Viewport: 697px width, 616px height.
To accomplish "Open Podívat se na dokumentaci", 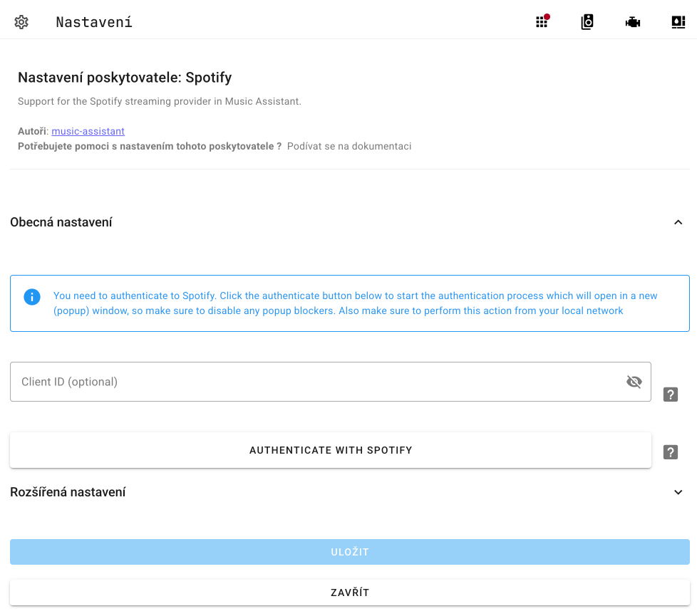I will tap(348, 146).
